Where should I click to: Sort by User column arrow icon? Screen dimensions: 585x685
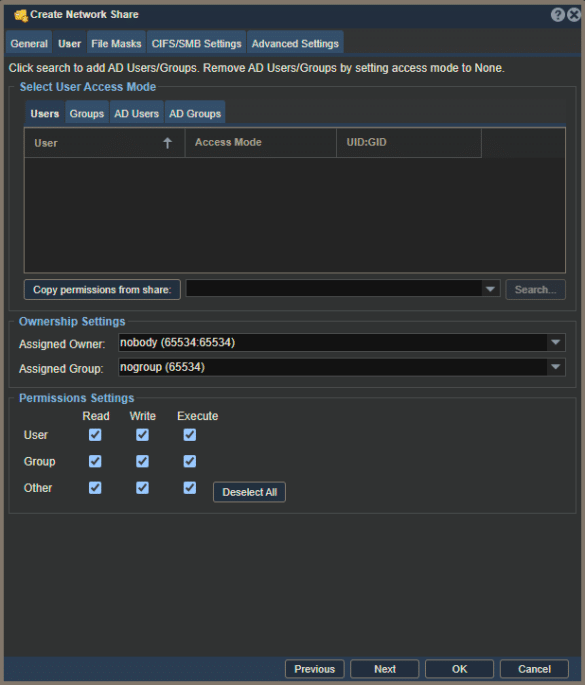[x=167, y=143]
